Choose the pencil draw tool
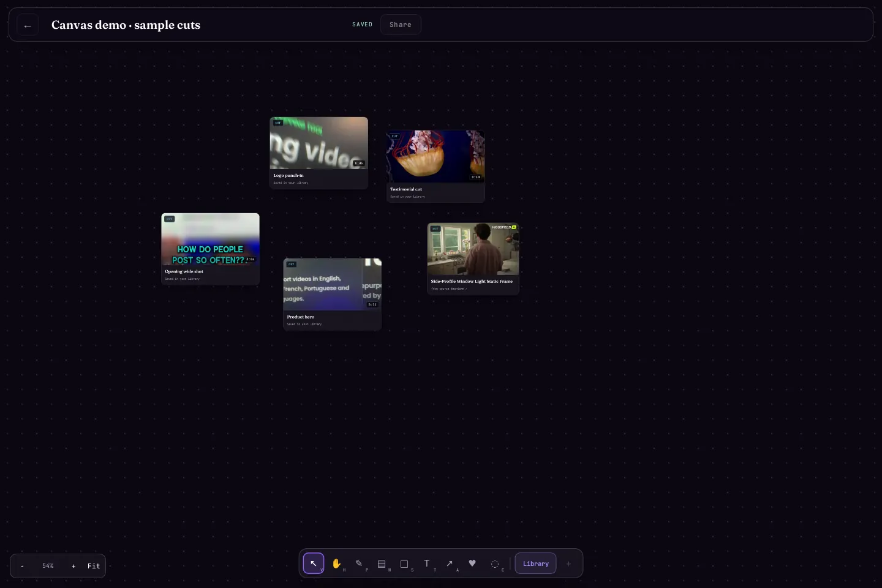The height and width of the screenshot is (588, 882). pyautogui.click(x=359, y=563)
